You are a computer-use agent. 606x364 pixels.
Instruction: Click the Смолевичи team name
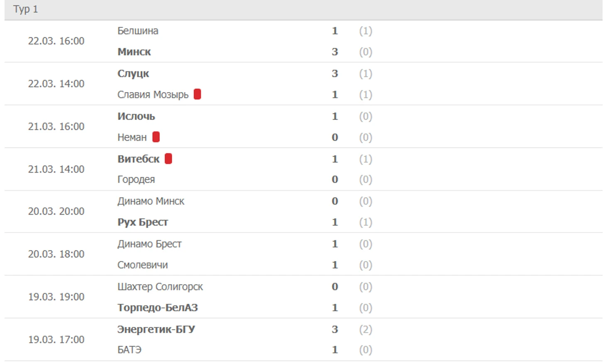[143, 265]
